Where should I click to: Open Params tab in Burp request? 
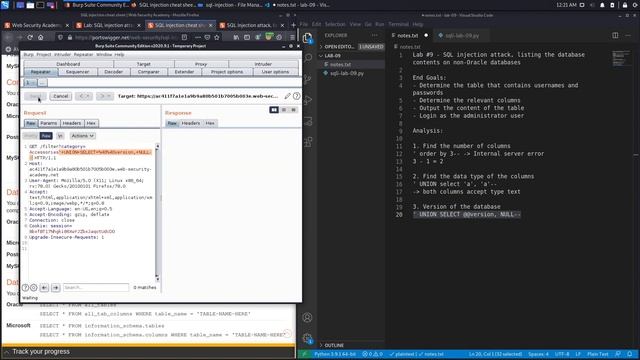point(49,123)
